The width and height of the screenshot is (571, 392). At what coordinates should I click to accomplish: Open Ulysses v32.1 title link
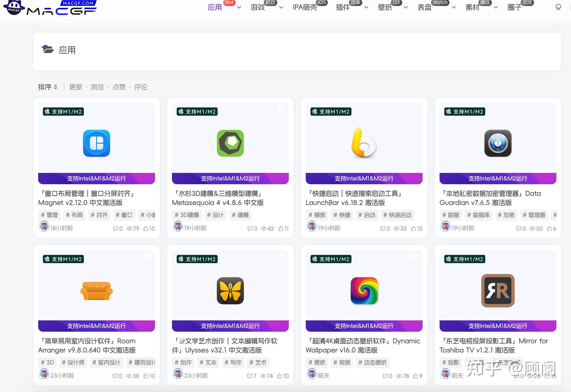tap(225, 346)
